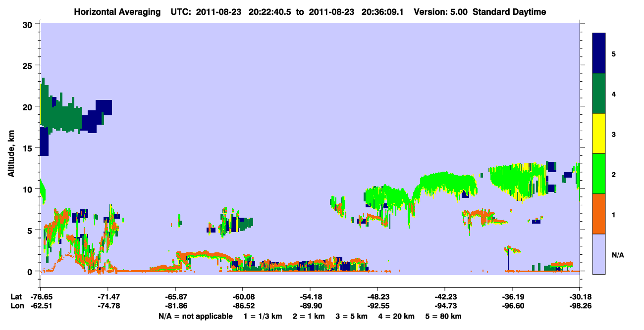Click the bright green color bar segment labeled 2

click(x=599, y=174)
